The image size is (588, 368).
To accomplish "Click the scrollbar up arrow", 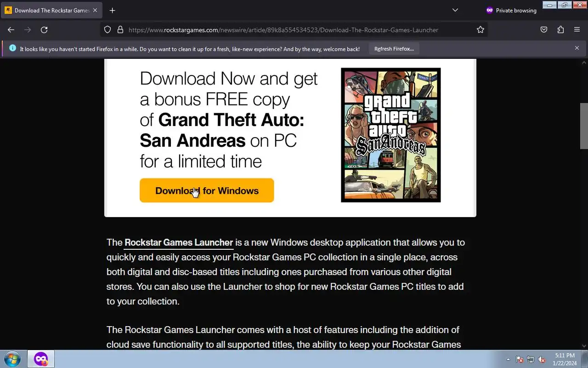I will tap(584, 63).
